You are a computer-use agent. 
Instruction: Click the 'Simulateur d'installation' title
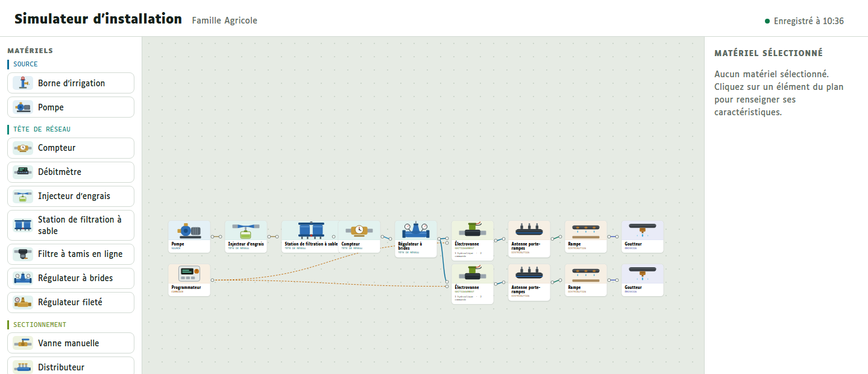pyautogui.click(x=98, y=19)
